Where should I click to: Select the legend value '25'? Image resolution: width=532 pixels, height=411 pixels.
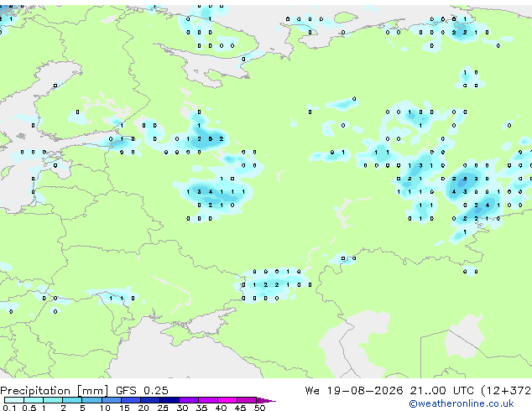click(163, 408)
